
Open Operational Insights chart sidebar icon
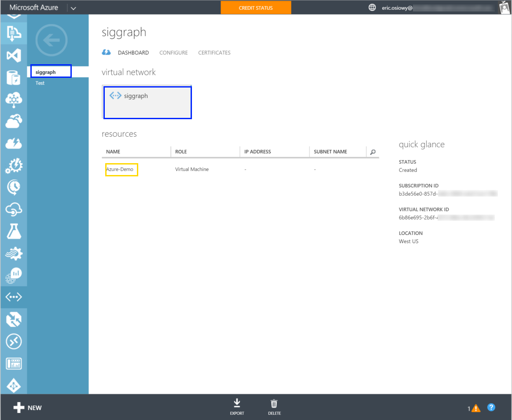click(14, 275)
